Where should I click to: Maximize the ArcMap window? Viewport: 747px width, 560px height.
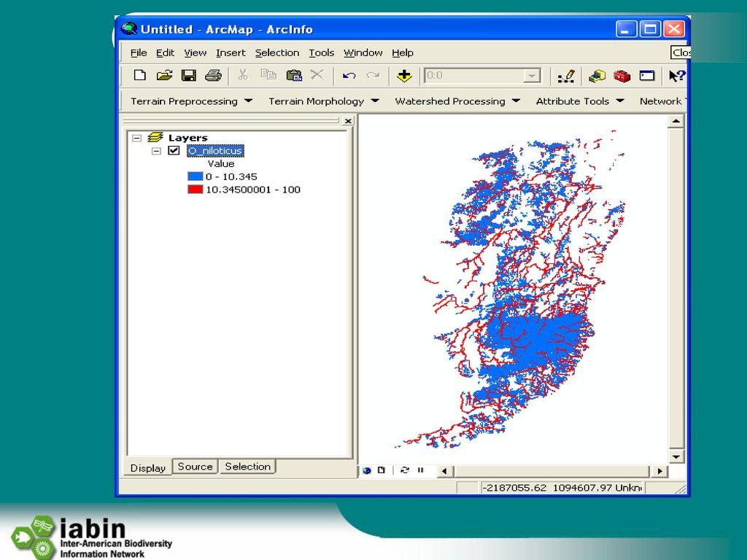pyautogui.click(x=650, y=29)
